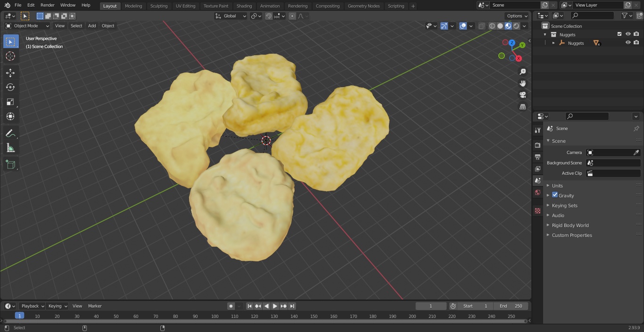Toggle X-ray view
This screenshot has width=644, height=332.
481,26
